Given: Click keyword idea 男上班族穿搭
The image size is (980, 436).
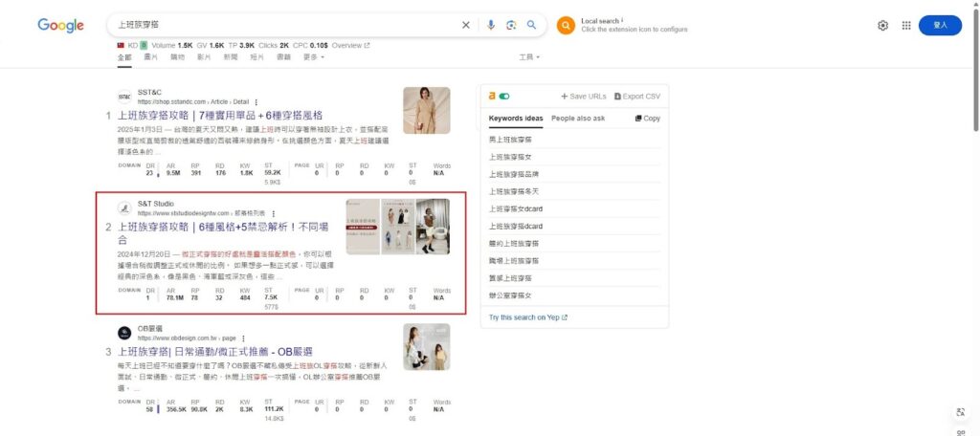Looking at the screenshot, I should [x=510, y=140].
